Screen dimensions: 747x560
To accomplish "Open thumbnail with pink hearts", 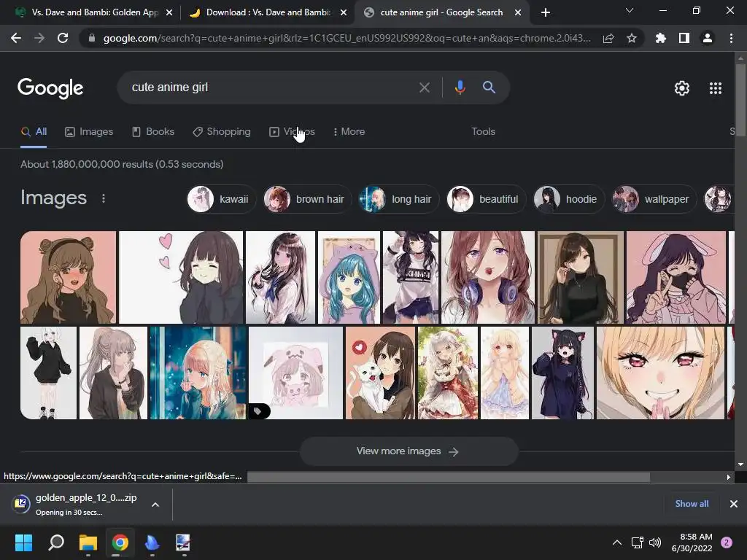I will 181,278.
